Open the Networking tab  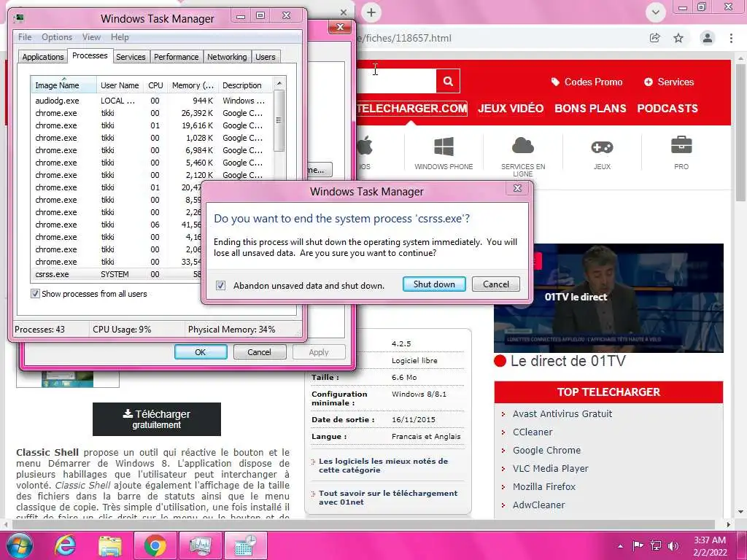coord(227,57)
